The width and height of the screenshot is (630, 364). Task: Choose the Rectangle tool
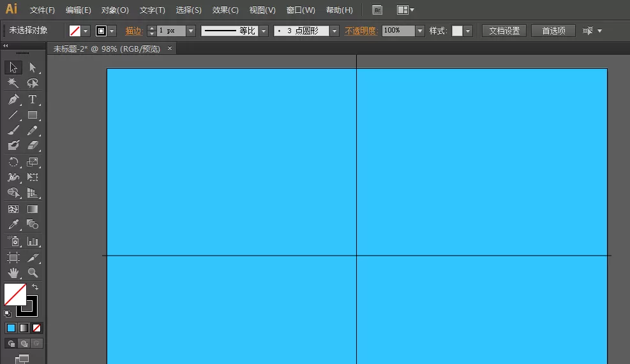click(x=33, y=115)
